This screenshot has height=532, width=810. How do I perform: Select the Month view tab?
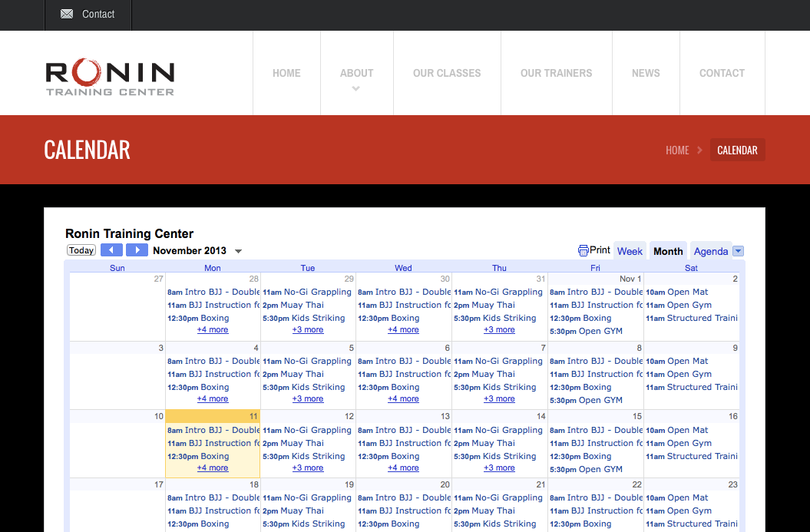[668, 251]
